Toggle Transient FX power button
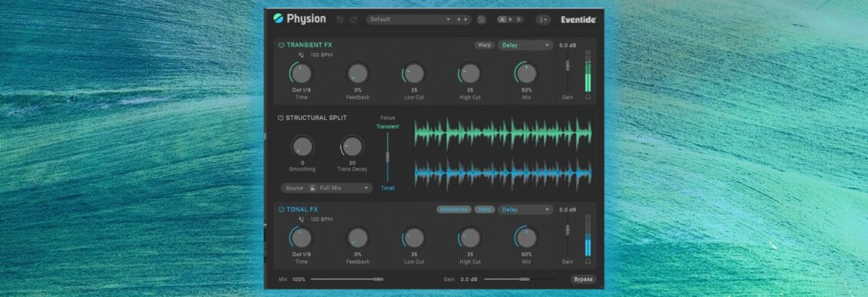Image resolution: width=868 pixels, height=297 pixels. point(281,45)
